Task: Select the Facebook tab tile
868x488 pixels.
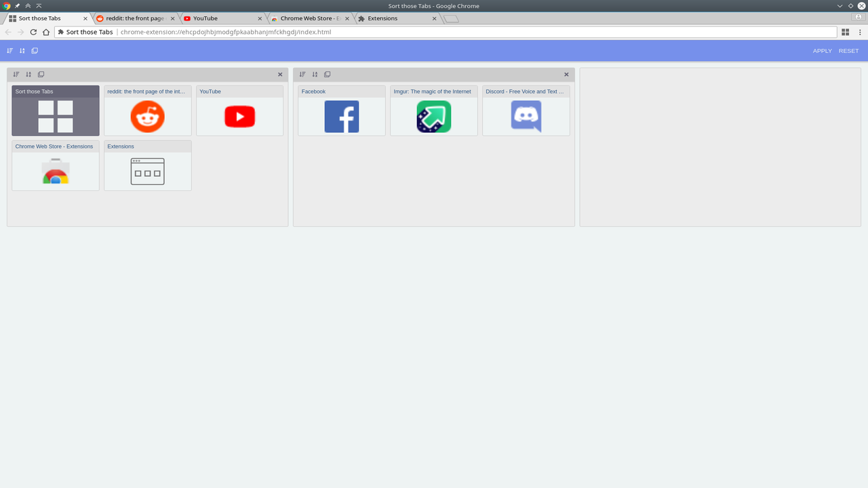Action: tap(342, 110)
